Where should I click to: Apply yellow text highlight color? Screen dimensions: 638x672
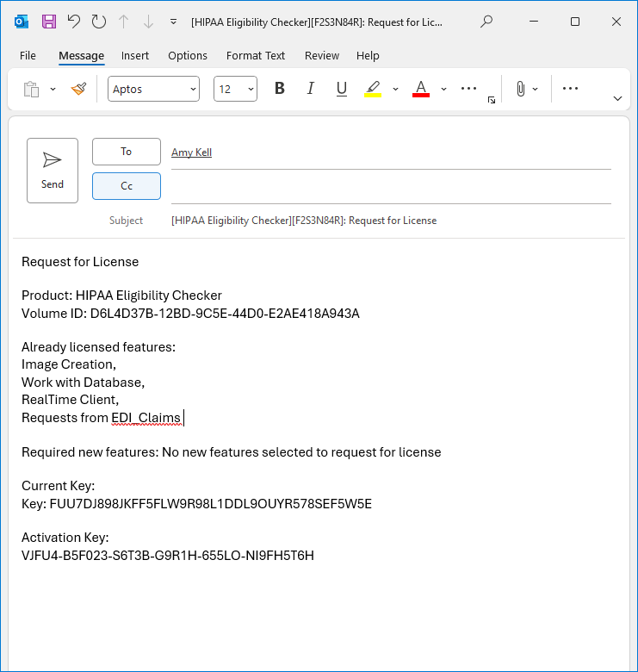point(373,89)
